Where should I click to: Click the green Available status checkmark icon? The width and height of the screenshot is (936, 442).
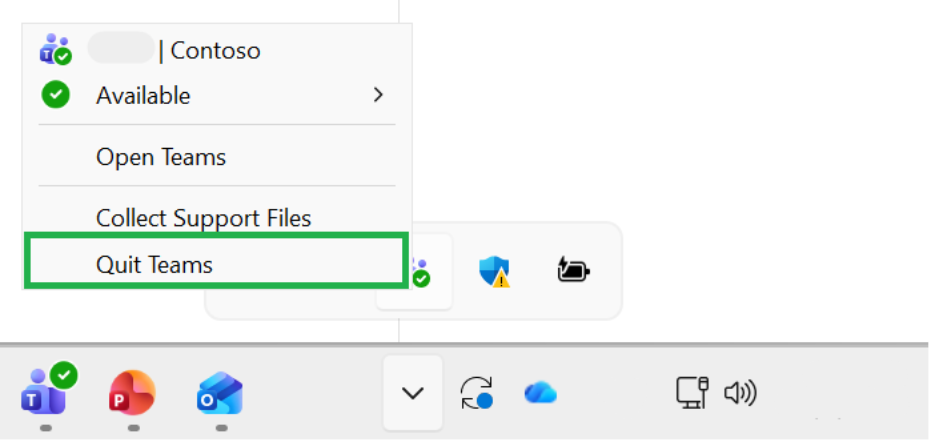tap(56, 95)
